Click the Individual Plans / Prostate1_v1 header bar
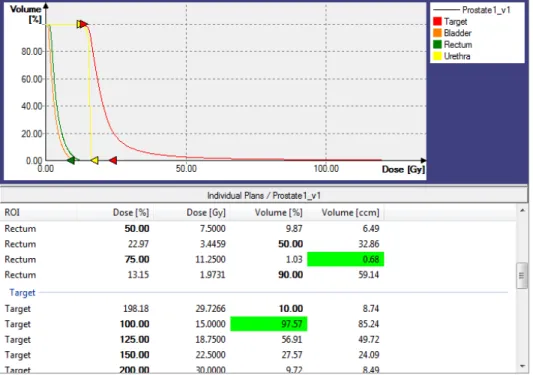The height and width of the screenshot is (375, 533). tap(264, 195)
